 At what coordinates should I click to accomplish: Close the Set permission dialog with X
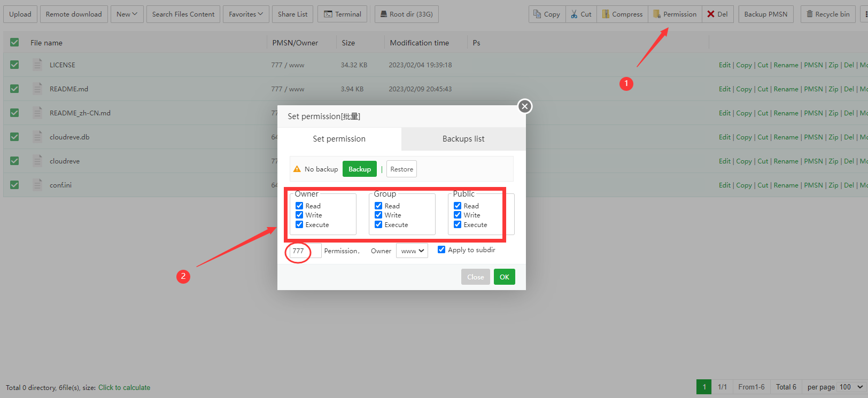(525, 106)
